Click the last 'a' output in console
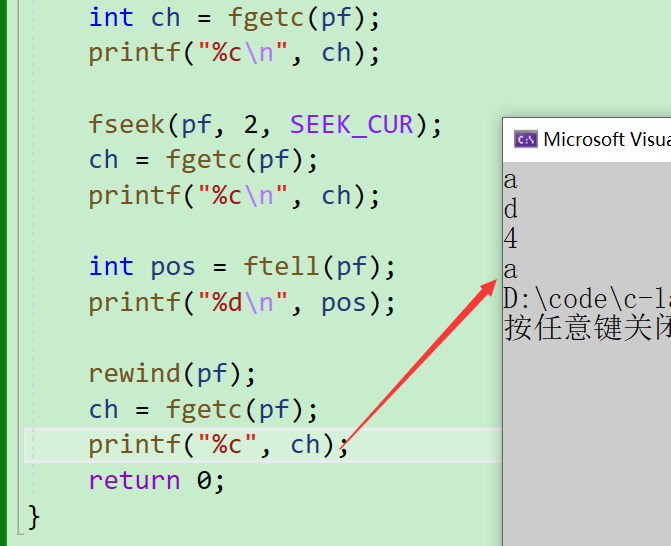The image size is (671, 546). tap(511, 270)
